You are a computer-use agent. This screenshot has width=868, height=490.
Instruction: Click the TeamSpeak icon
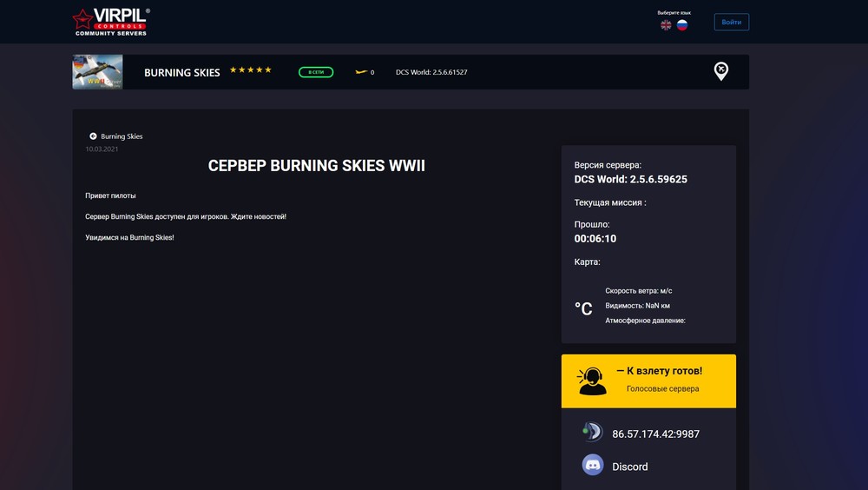(x=592, y=432)
